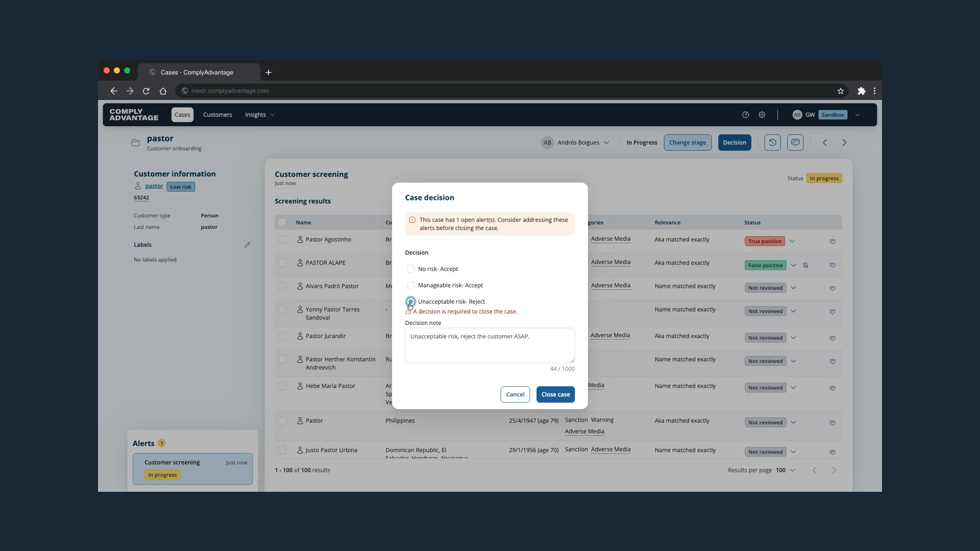The height and width of the screenshot is (551, 980).
Task: Select No risk- Accept radio option
Action: pyautogui.click(x=410, y=269)
